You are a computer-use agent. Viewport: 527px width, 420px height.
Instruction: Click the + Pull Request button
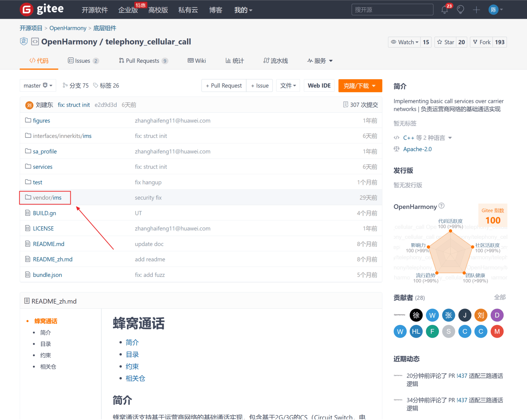(224, 86)
